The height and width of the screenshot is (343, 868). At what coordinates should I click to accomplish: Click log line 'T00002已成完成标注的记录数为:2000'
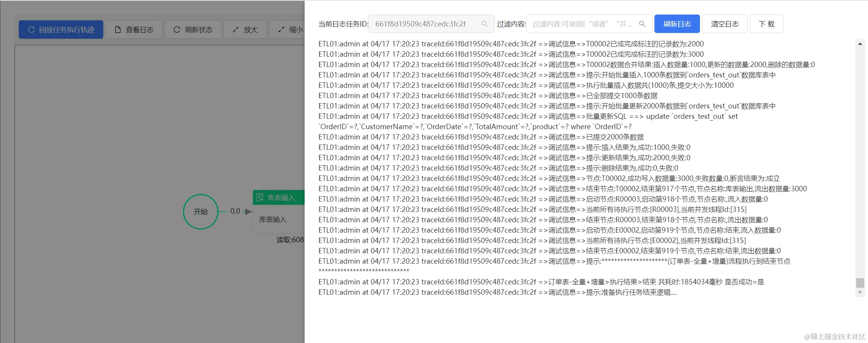(511, 44)
